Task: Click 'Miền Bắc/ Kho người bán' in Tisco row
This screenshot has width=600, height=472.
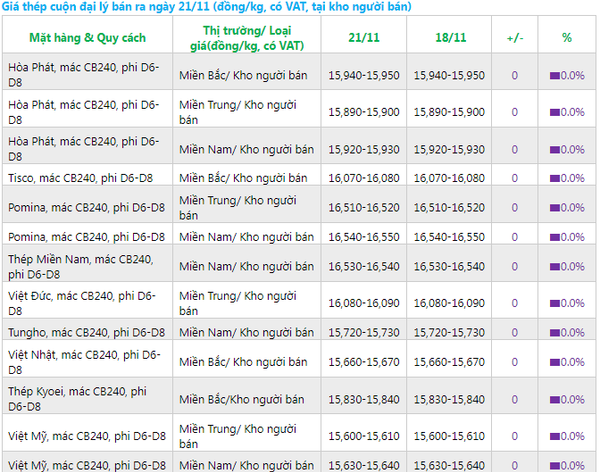Action: click(x=243, y=178)
